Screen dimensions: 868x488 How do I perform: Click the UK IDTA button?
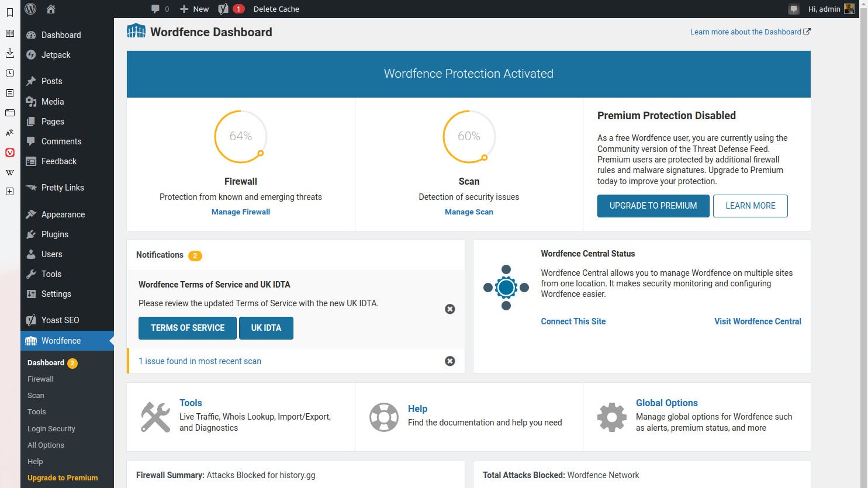click(266, 328)
